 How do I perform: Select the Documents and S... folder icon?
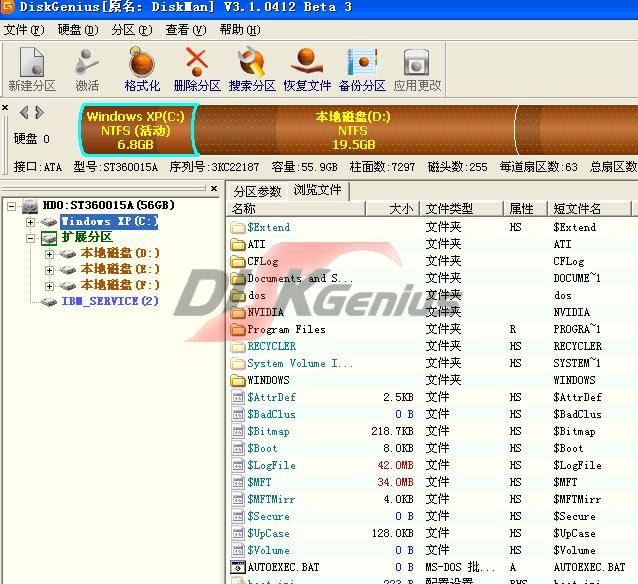(237, 278)
